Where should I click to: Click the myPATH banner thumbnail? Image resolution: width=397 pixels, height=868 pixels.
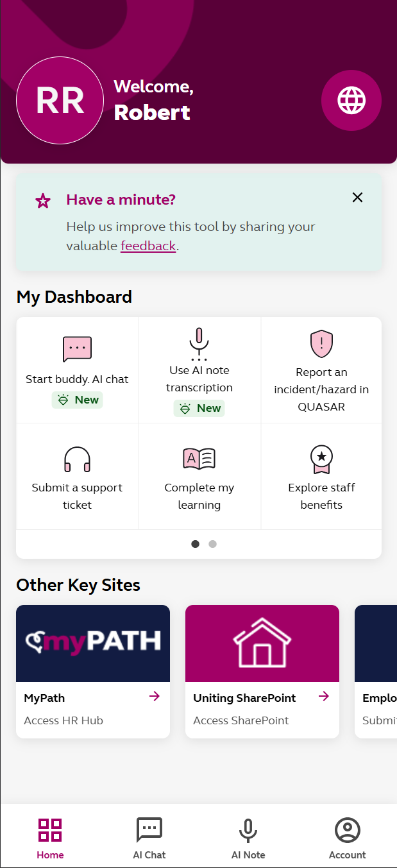[93, 643]
